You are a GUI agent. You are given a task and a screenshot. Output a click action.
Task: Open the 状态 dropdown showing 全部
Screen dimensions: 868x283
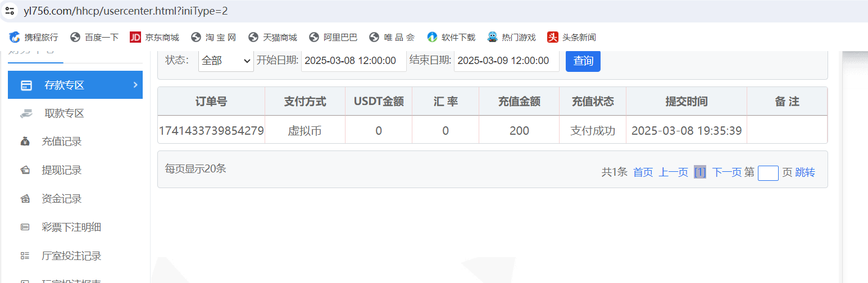(226, 61)
